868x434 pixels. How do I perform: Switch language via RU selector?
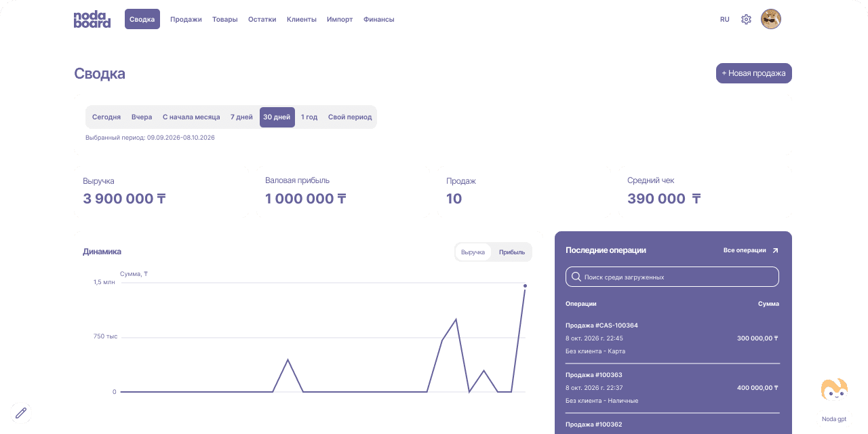tap(725, 20)
